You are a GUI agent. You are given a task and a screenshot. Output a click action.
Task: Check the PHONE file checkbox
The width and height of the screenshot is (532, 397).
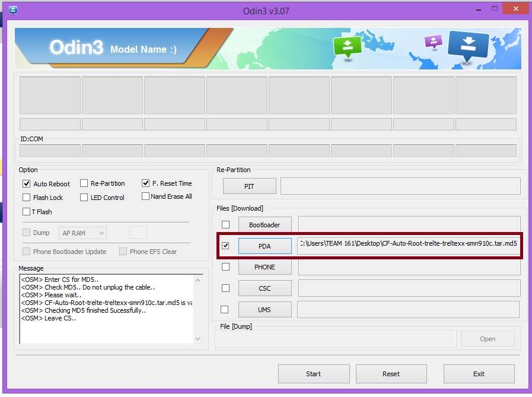(225, 267)
